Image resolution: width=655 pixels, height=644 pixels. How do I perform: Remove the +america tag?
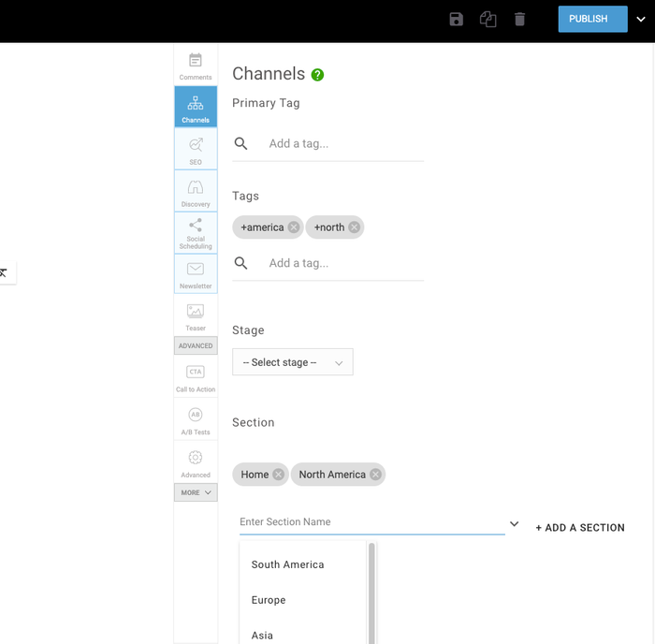[294, 227]
